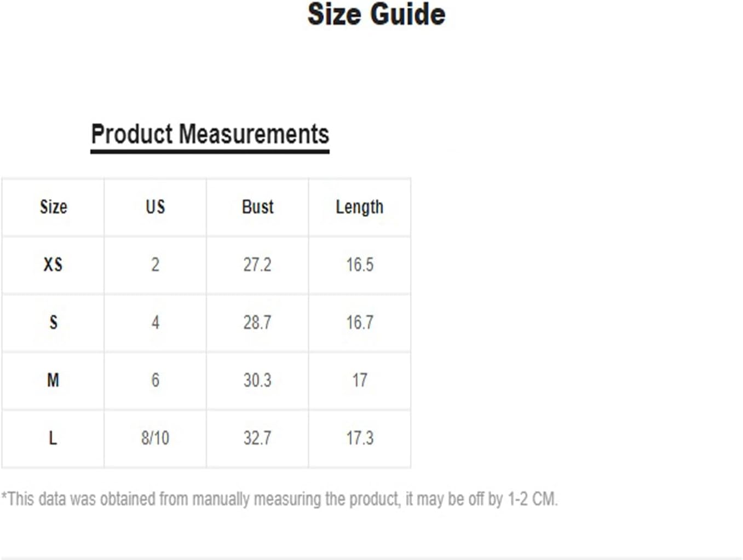Click the Size Guide heading
Screen dimensions: 743x560
tap(376, 14)
